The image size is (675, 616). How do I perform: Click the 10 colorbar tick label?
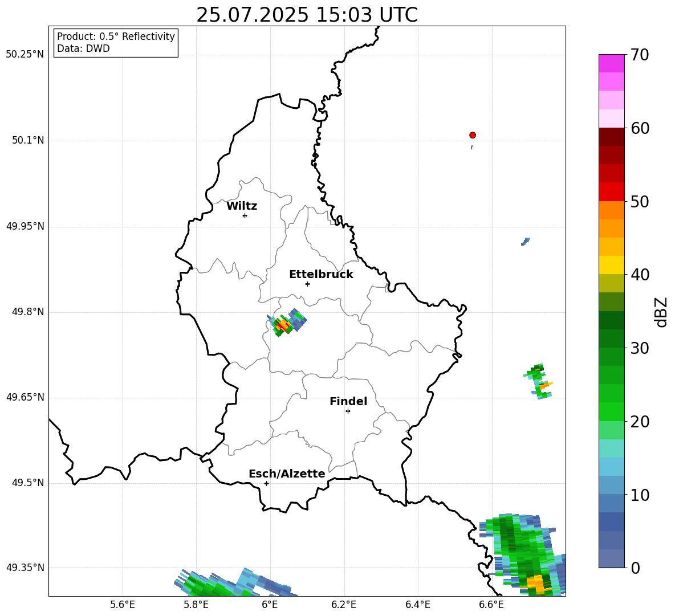pyautogui.click(x=640, y=495)
